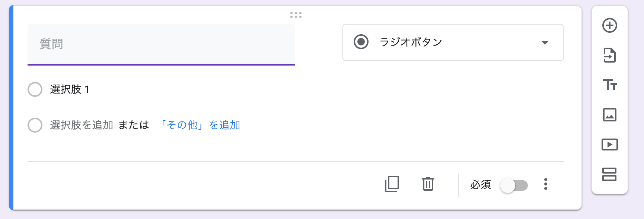The image size is (644, 219).
Task: Click the radio circle beside 選択肢を追加
Action: coord(35,125)
